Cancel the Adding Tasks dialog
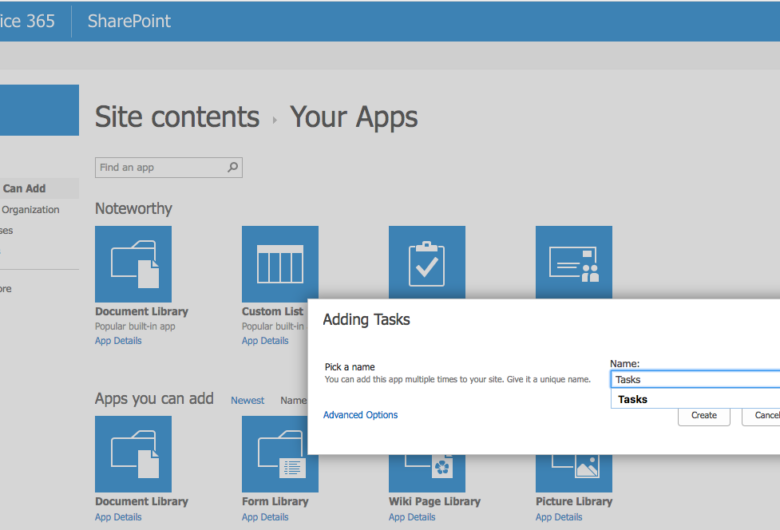Image resolution: width=780 pixels, height=530 pixels. [x=761, y=416]
